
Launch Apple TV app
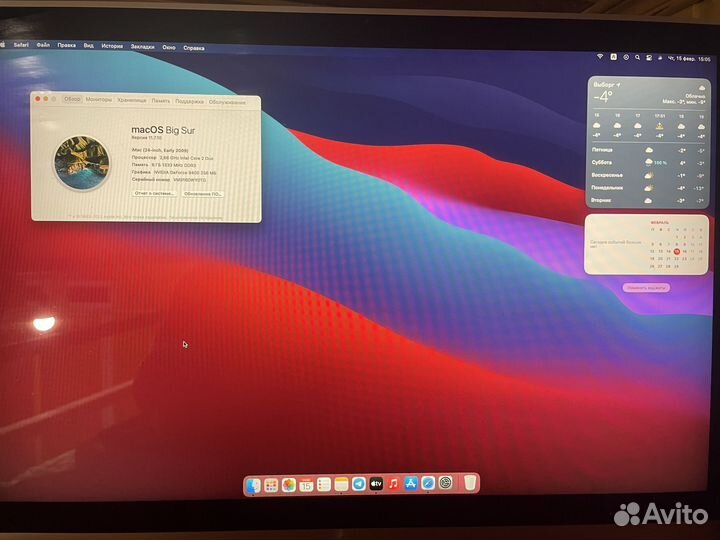click(x=376, y=484)
